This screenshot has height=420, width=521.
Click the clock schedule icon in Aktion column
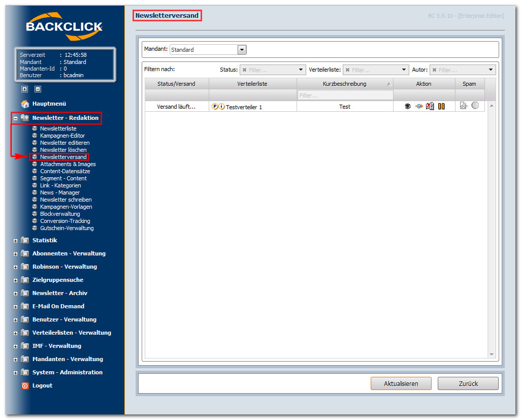(x=419, y=106)
